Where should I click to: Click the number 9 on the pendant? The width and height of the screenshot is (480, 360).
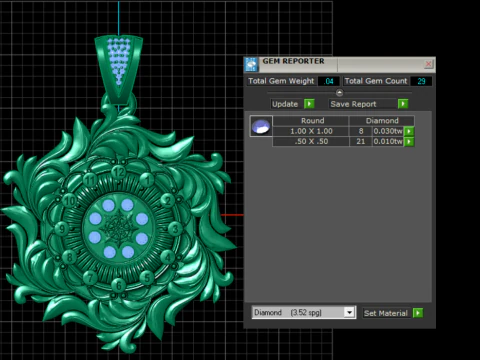pyautogui.click(x=62, y=229)
